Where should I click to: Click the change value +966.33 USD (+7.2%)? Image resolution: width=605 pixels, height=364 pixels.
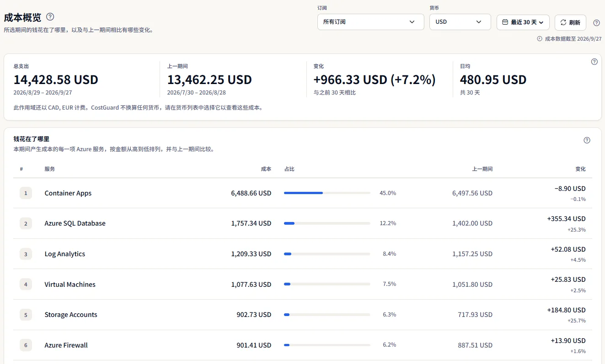(375, 80)
